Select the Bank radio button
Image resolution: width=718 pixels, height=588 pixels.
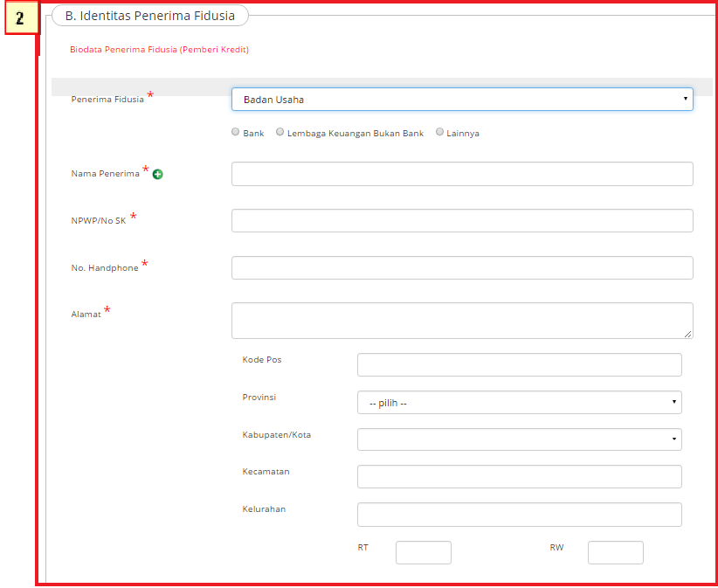[x=236, y=133]
